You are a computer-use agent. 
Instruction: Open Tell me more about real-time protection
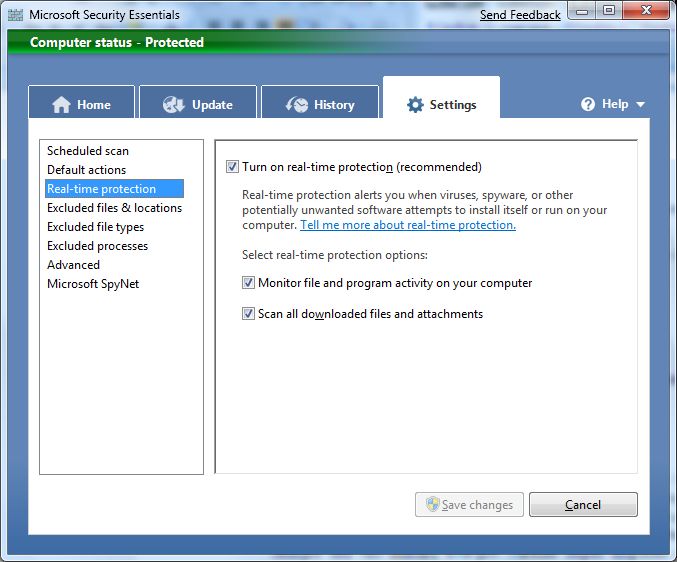click(408, 225)
